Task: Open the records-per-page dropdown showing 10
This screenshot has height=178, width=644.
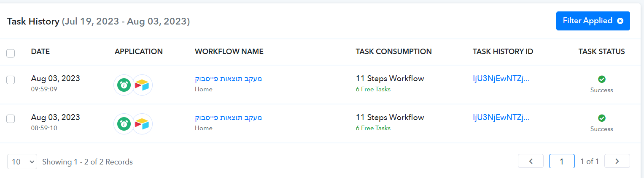Action: [x=22, y=162]
